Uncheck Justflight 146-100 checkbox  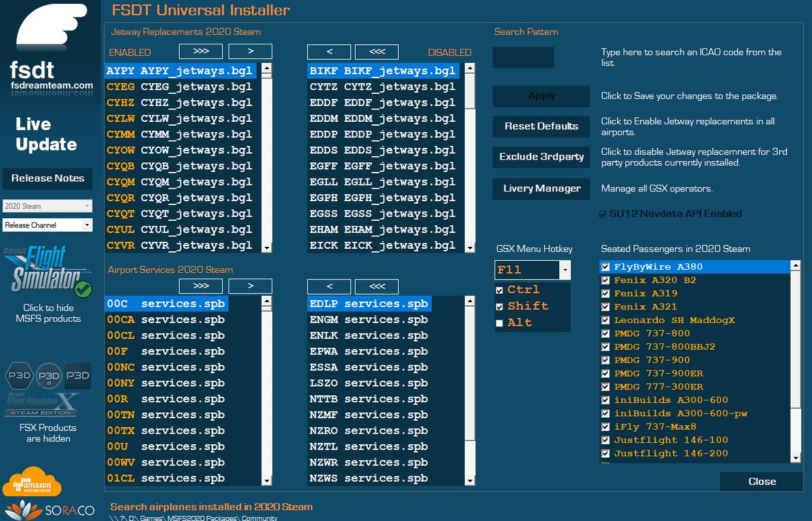[606, 440]
